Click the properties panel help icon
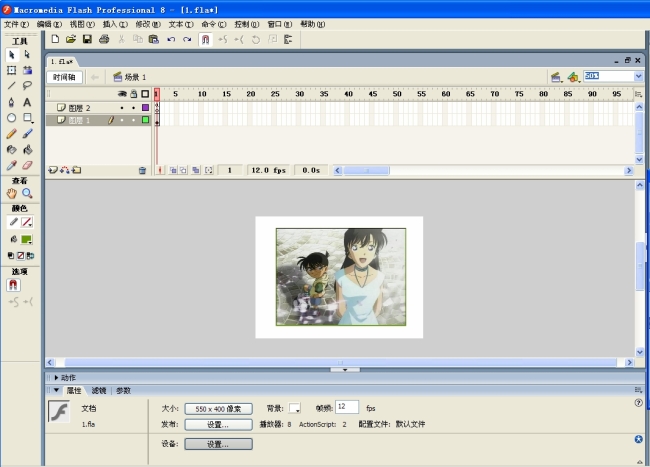Screen dimensions: 650x467 (x=638, y=402)
